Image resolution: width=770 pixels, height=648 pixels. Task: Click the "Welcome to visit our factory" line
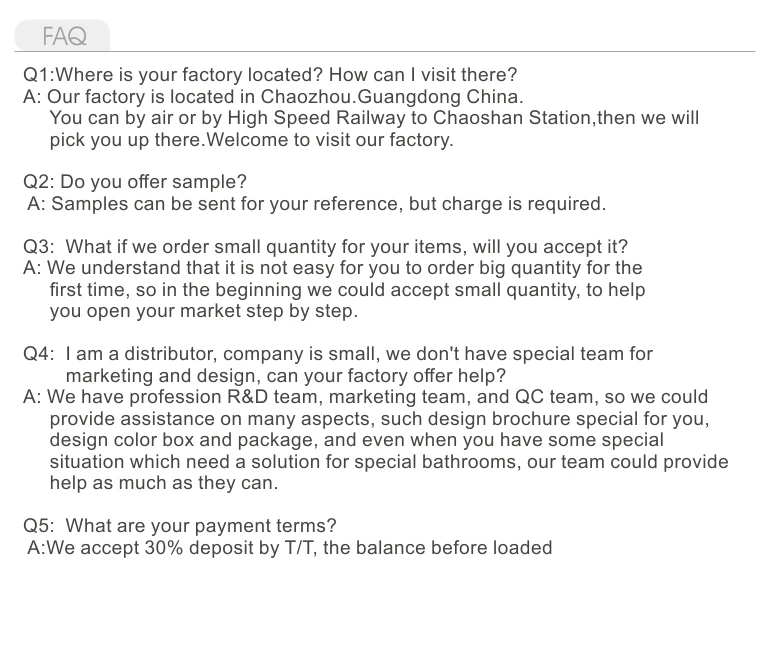coord(251,140)
